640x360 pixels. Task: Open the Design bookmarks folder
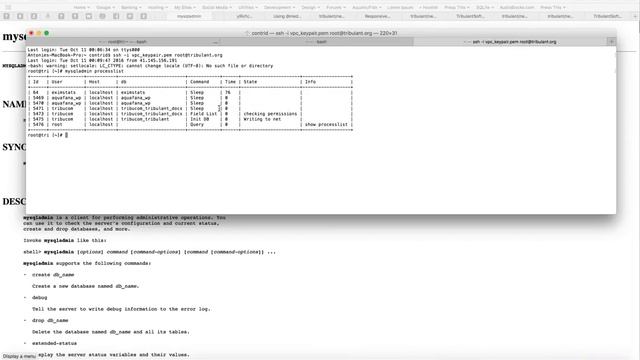311,7
